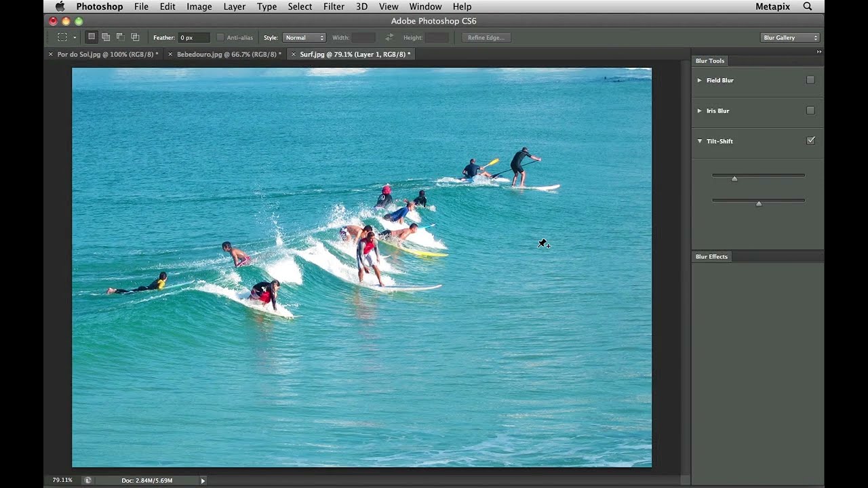Close the Surf.jpg document tab
Viewport: 868px width, 488px height.
(x=294, y=54)
